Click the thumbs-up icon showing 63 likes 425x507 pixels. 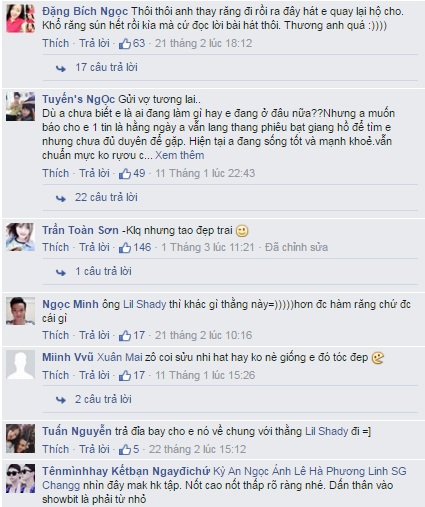click(x=125, y=44)
